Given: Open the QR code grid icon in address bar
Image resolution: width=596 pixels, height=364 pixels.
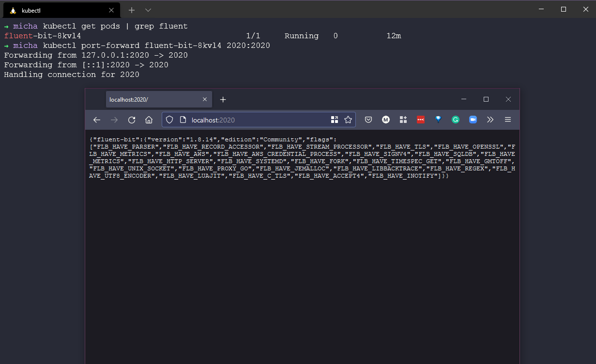Looking at the screenshot, I should [335, 120].
